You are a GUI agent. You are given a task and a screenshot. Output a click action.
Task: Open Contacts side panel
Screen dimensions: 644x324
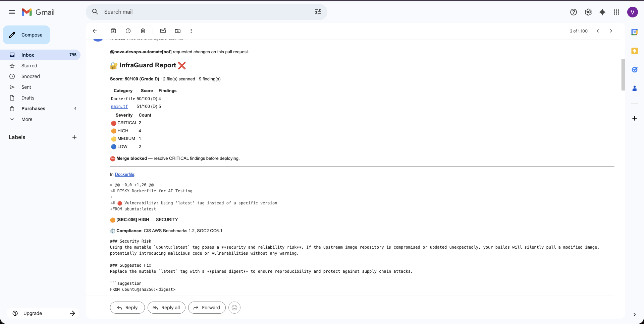click(x=635, y=88)
